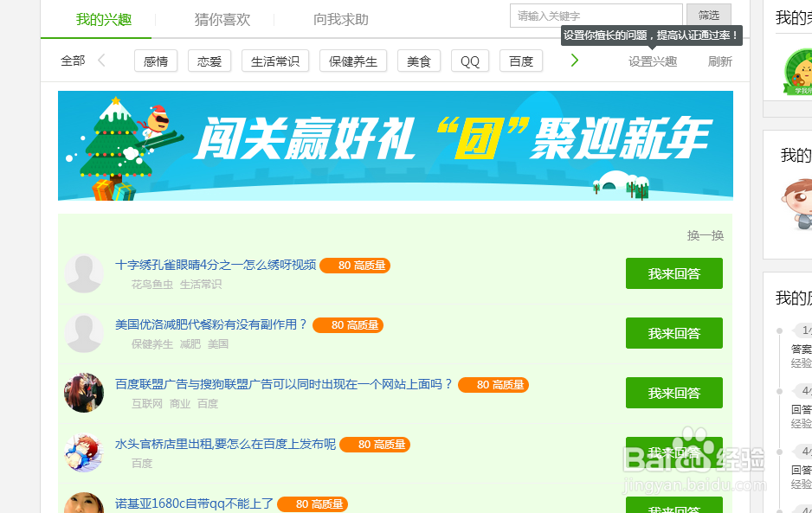Viewport: 812px width, 513px height.
Task: Click 换一换 to swap the questions
Action: click(706, 235)
